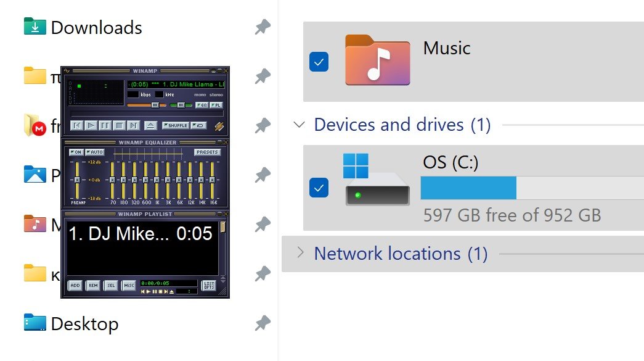Open the OS (C:) drive
Screen dimensions: 644x361
473,188
